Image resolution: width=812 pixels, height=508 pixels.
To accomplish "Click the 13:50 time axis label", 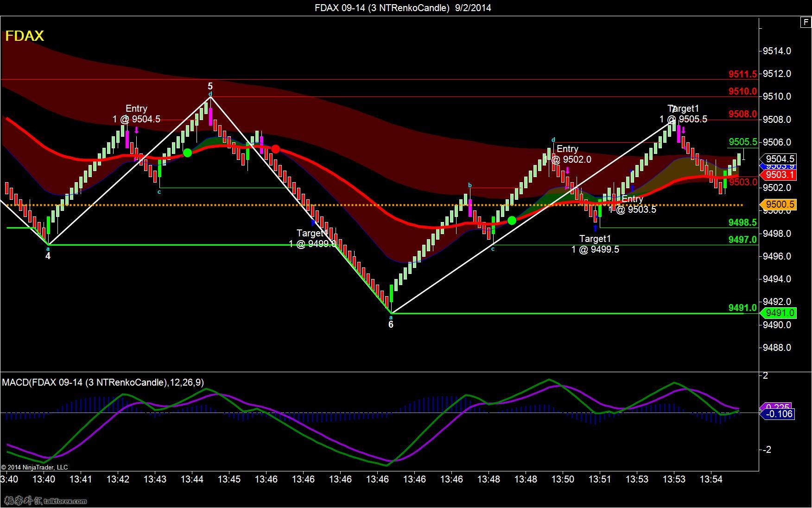I will coord(563,479).
